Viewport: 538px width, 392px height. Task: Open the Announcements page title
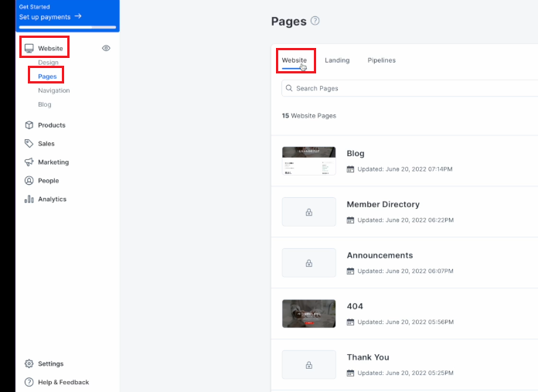coord(380,255)
